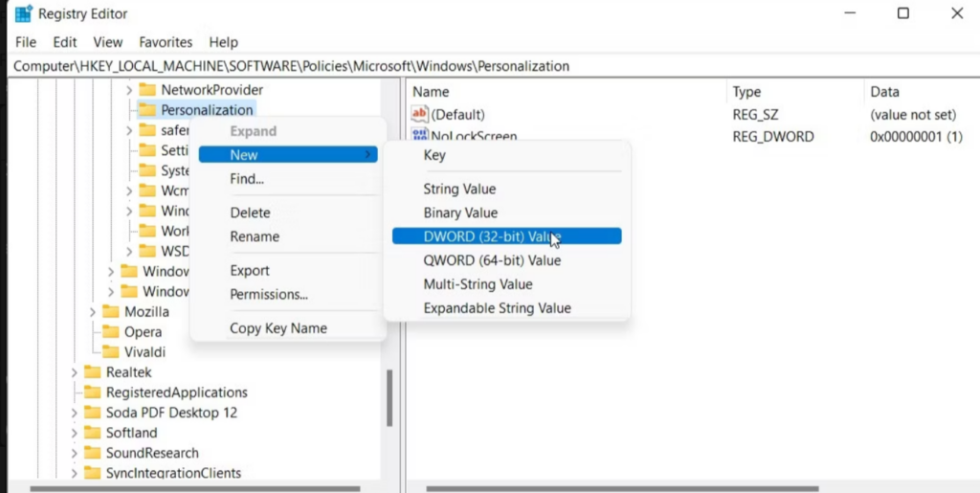
Task: Click the Soda PDF Desktop 12 folder icon
Action: click(92, 413)
